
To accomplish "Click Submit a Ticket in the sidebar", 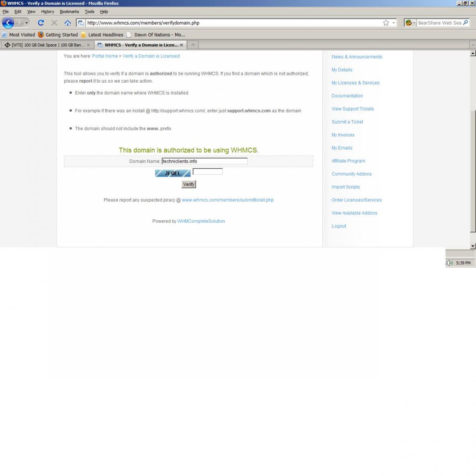I will point(347,122).
